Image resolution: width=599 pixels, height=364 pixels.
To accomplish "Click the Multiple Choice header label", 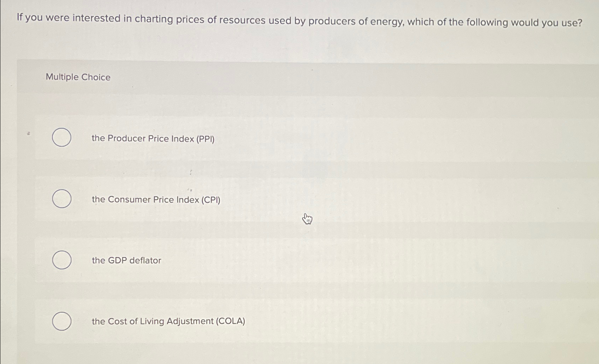I will point(78,77).
